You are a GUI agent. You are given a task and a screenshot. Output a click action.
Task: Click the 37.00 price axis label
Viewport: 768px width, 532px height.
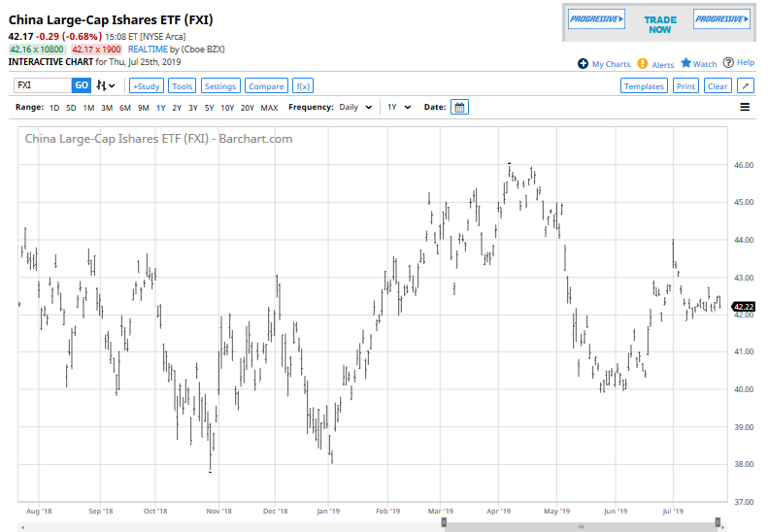click(x=744, y=502)
